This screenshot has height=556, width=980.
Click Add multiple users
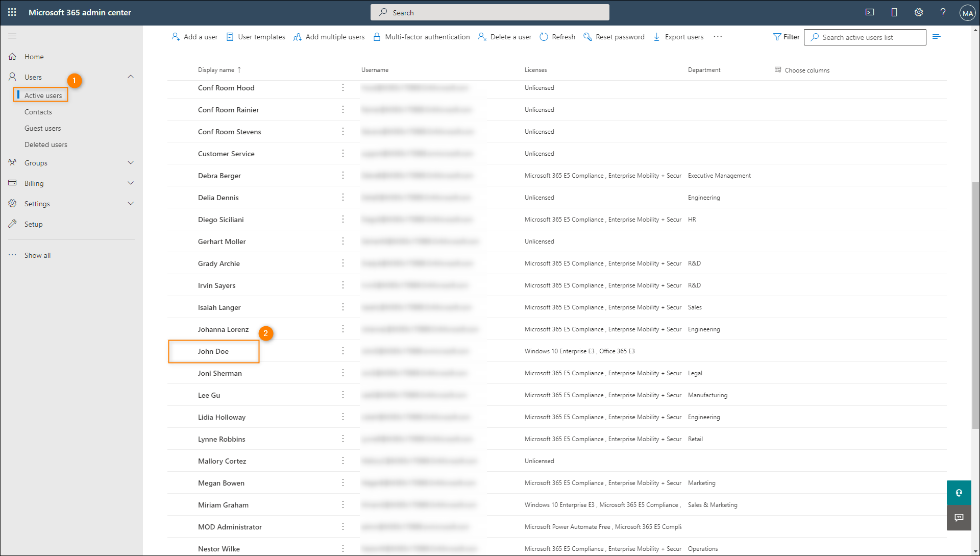pos(329,37)
